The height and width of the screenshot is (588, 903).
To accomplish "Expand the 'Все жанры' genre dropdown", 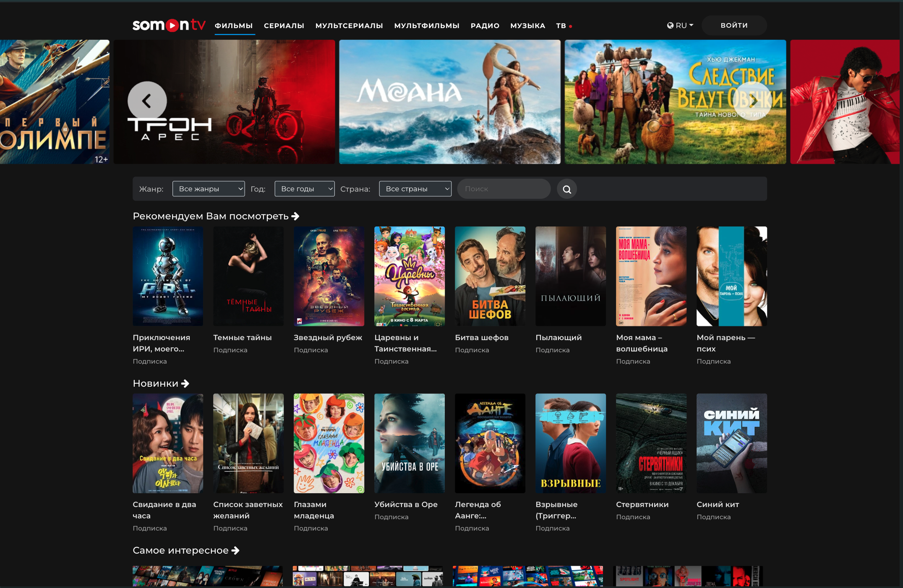I will click(209, 189).
